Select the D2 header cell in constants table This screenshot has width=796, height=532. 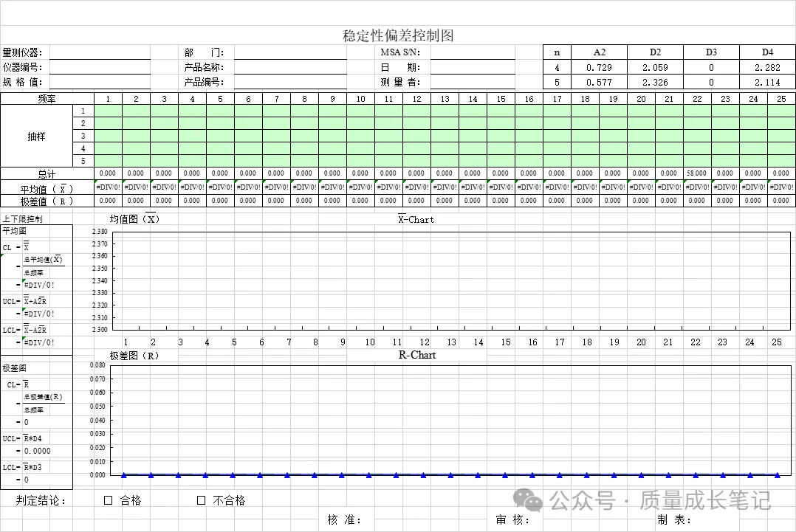656,52
